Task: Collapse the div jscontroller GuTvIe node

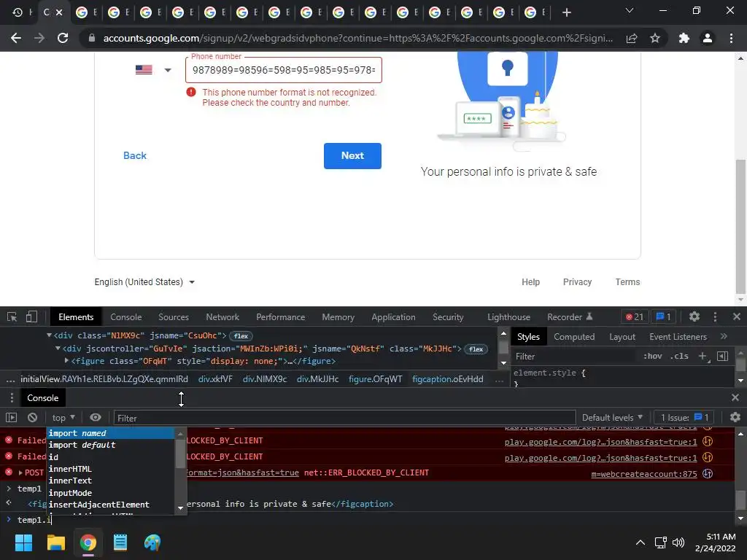Action: click(58, 348)
